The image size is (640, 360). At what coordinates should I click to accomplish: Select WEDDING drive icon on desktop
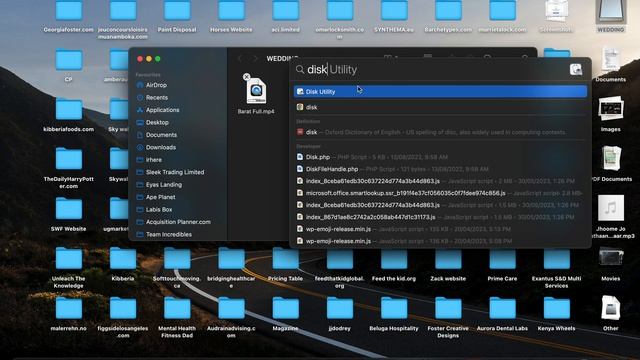coord(611,17)
